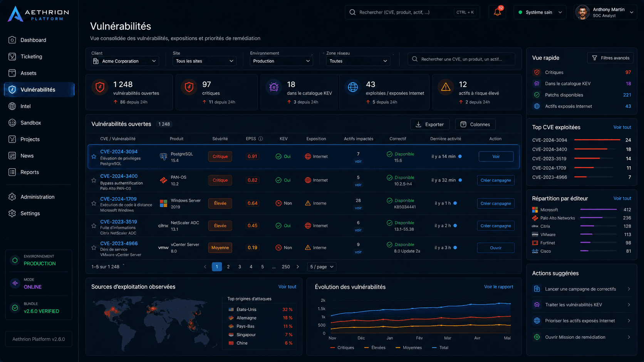Toggle the Moyennes series in chart legend
This screenshot has width=644, height=362.
(409, 348)
